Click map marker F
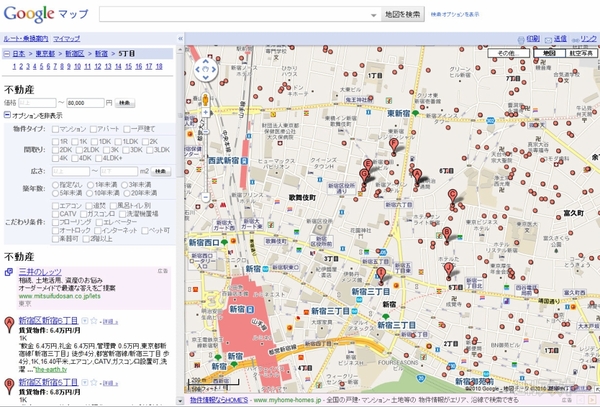 (x=393, y=147)
